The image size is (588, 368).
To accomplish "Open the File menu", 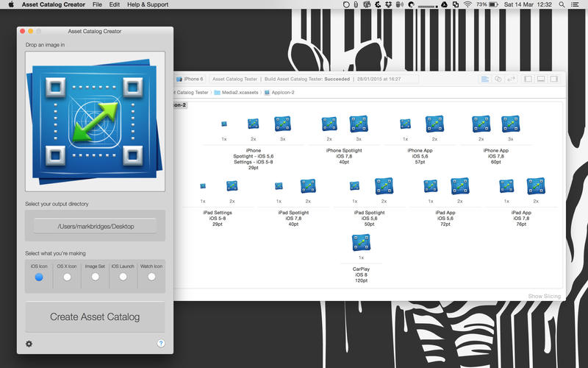I will (97, 4).
